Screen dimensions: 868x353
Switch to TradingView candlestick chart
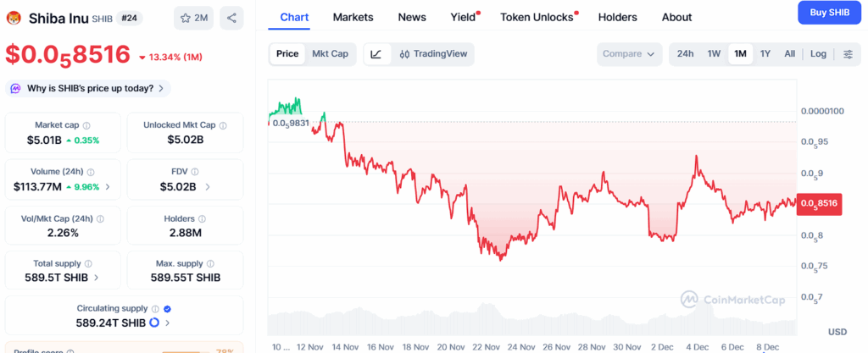coord(433,54)
